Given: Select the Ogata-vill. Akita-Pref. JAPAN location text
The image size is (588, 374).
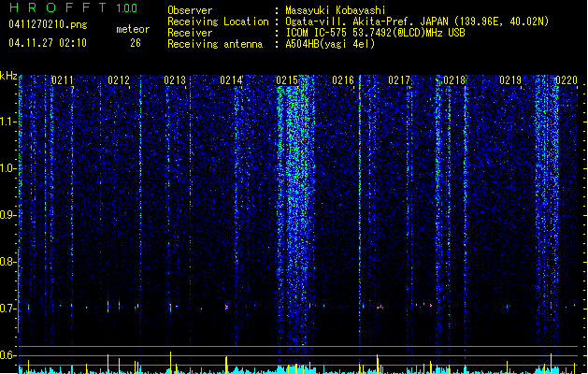Looking at the screenshot, I should (417, 22).
